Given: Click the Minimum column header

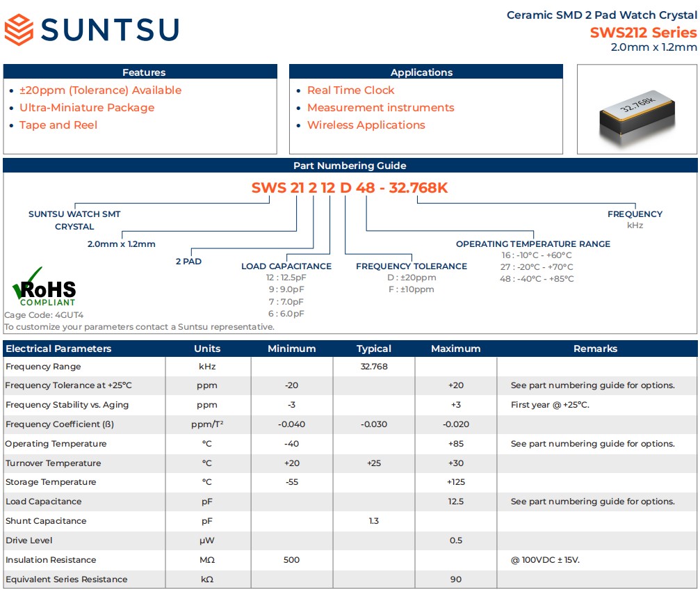Looking at the screenshot, I should point(291,349).
